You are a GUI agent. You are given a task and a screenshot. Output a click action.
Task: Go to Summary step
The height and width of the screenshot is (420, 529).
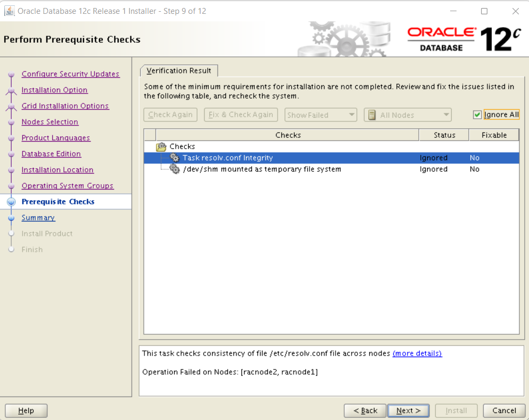tap(38, 218)
